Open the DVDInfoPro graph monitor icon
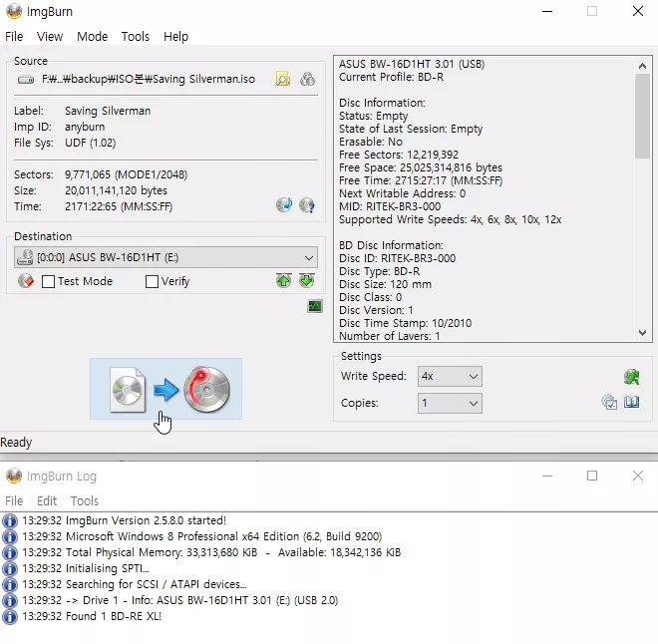 pos(315,306)
